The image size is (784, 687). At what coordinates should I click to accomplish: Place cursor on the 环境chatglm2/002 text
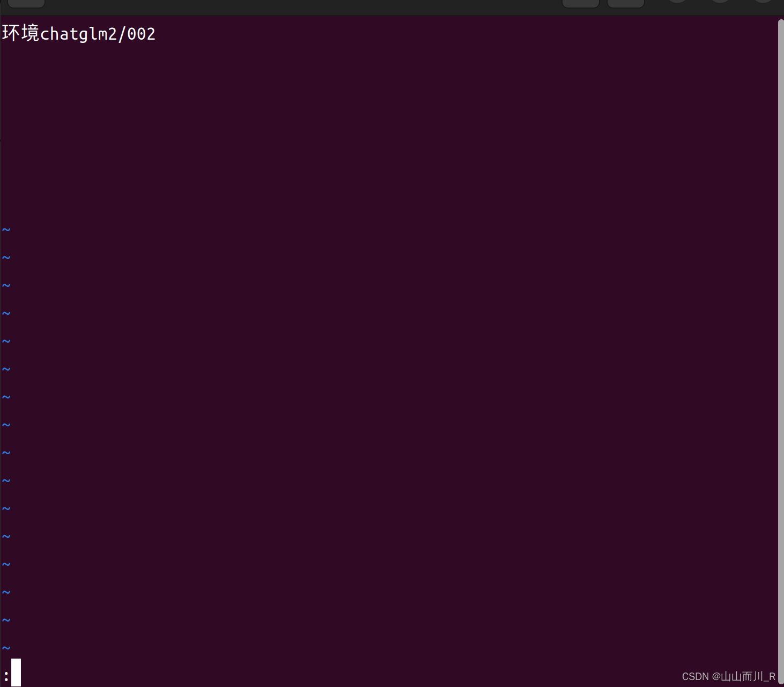pos(78,33)
